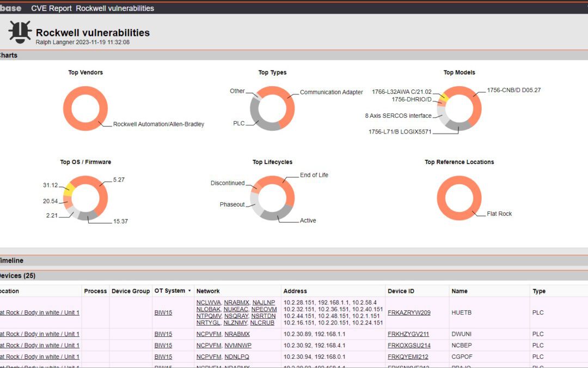Open the NRTYGL network link
The image size is (588, 368).
click(208, 323)
